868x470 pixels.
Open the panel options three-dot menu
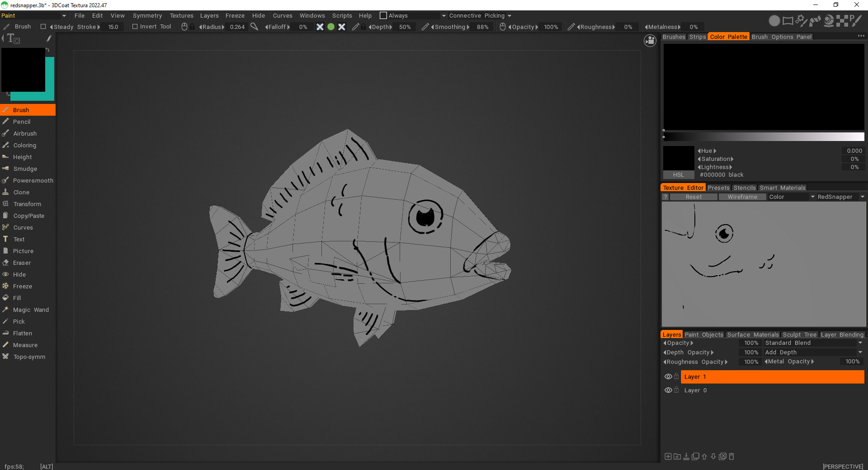[861, 36]
